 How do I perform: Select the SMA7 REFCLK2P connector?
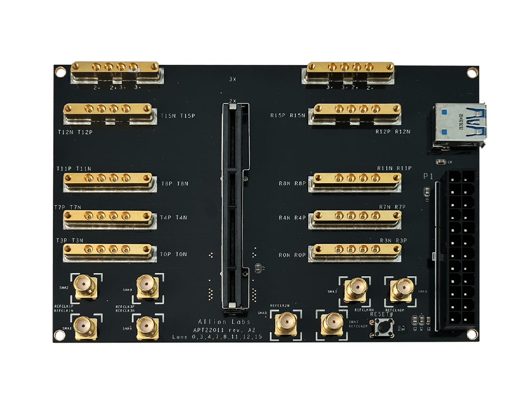(331, 324)
